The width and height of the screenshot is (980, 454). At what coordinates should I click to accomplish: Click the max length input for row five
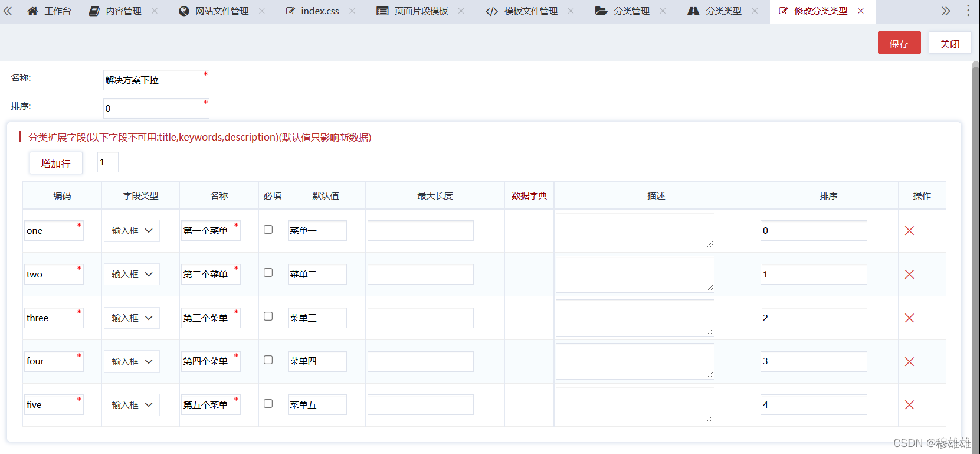coord(421,405)
